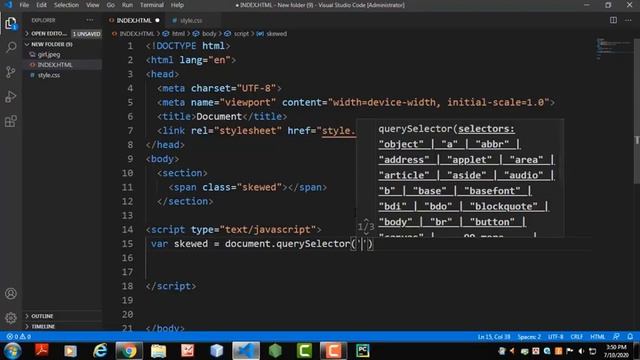This screenshot has width=640, height=360.
Task: Open the Help menu
Action: [x=177, y=5]
